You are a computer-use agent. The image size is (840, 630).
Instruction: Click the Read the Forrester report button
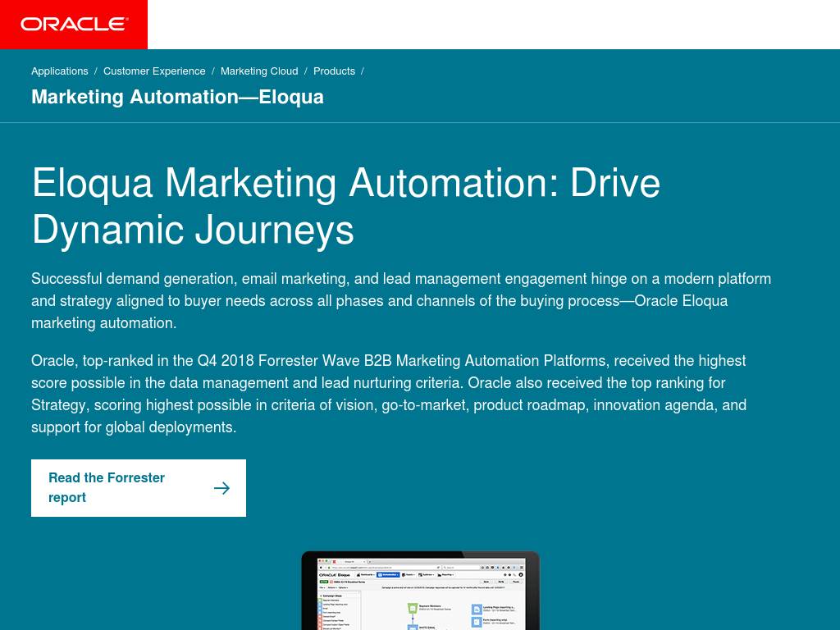coord(139,488)
